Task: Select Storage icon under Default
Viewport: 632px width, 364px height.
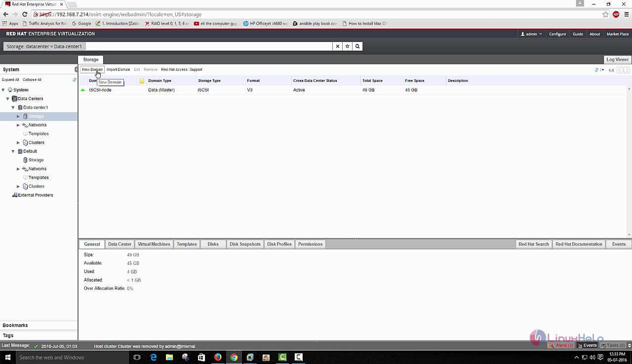Action: pos(25,160)
